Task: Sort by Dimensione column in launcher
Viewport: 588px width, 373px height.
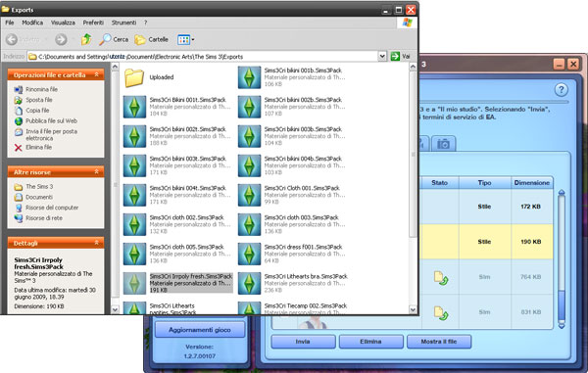Action: pyautogui.click(x=532, y=183)
